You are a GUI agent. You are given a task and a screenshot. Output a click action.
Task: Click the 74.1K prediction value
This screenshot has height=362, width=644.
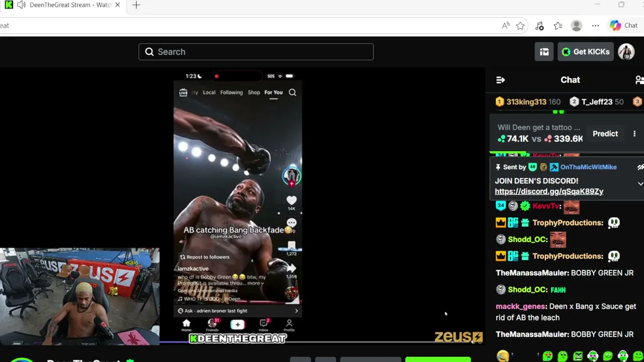[517, 139]
